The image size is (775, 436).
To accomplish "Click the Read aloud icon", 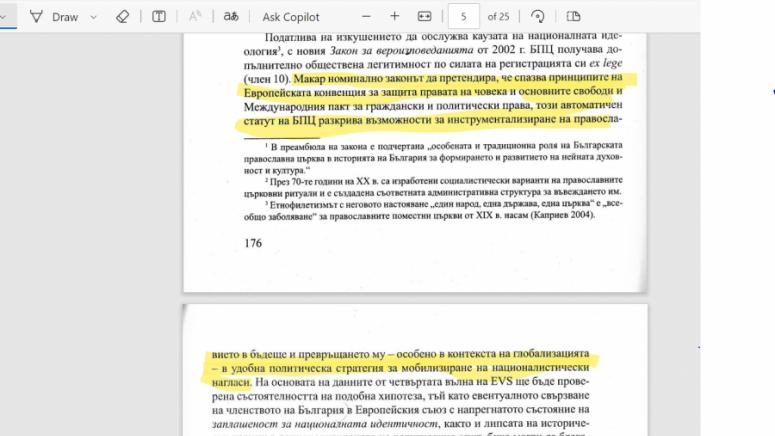I will tap(195, 17).
